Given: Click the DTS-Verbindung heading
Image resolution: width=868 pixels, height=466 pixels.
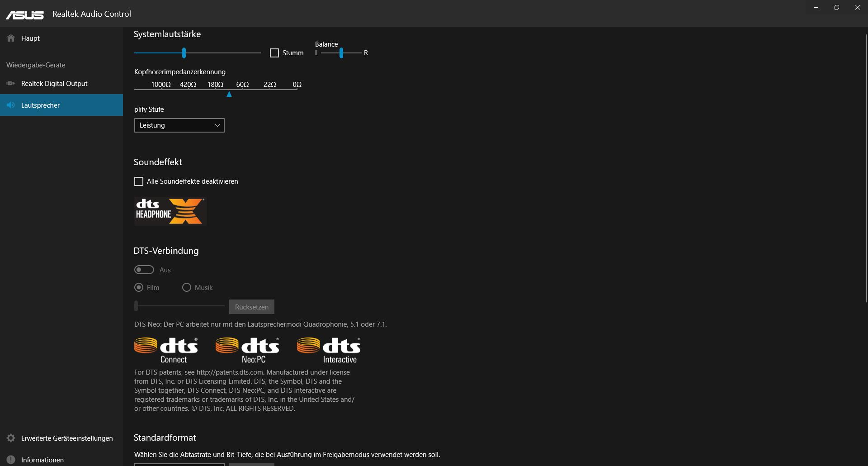Looking at the screenshot, I should click(x=166, y=251).
